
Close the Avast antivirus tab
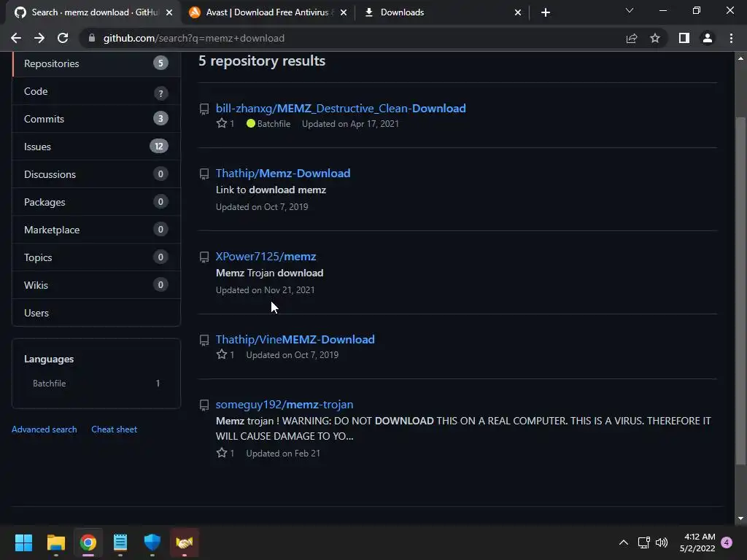[x=344, y=12]
